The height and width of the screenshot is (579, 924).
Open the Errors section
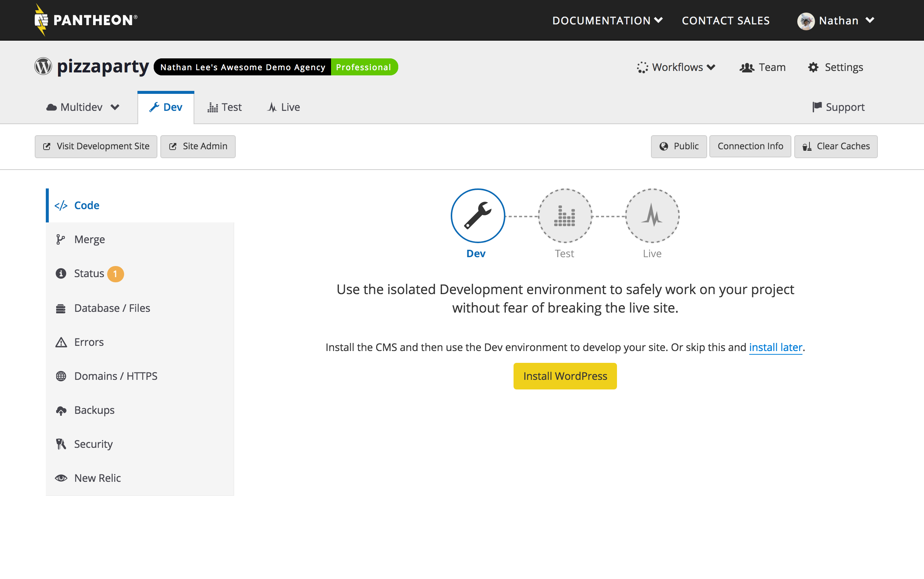[140, 342]
